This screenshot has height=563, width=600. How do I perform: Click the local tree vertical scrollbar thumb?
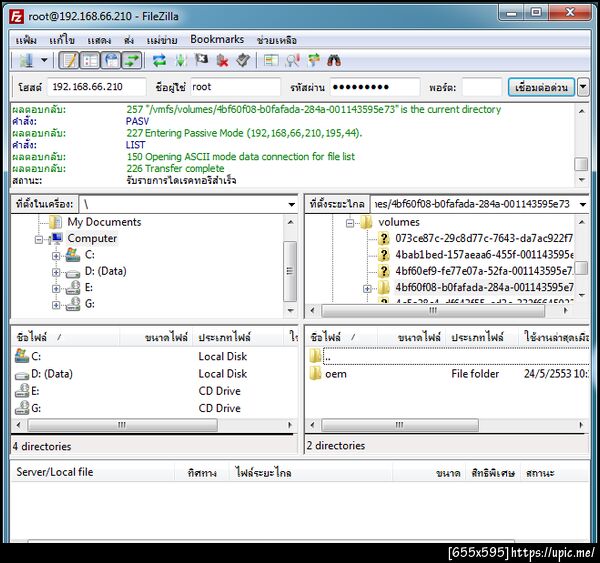click(x=290, y=271)
